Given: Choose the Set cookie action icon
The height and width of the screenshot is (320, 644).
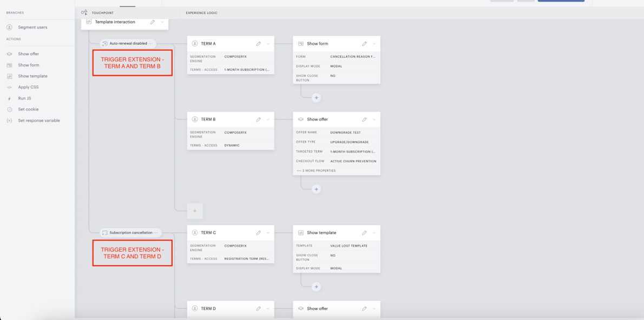Looking at the screenshot, I should pyautogui.click(x=9, y=110).
